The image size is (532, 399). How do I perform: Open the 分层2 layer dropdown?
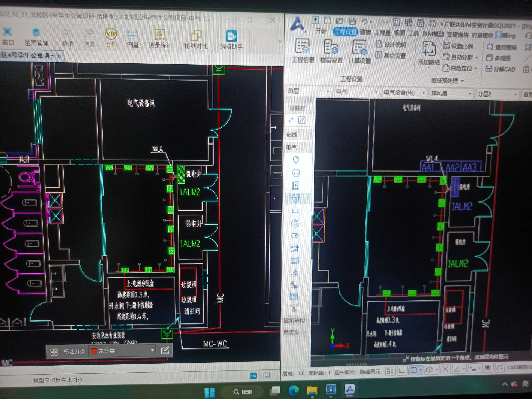497,94
